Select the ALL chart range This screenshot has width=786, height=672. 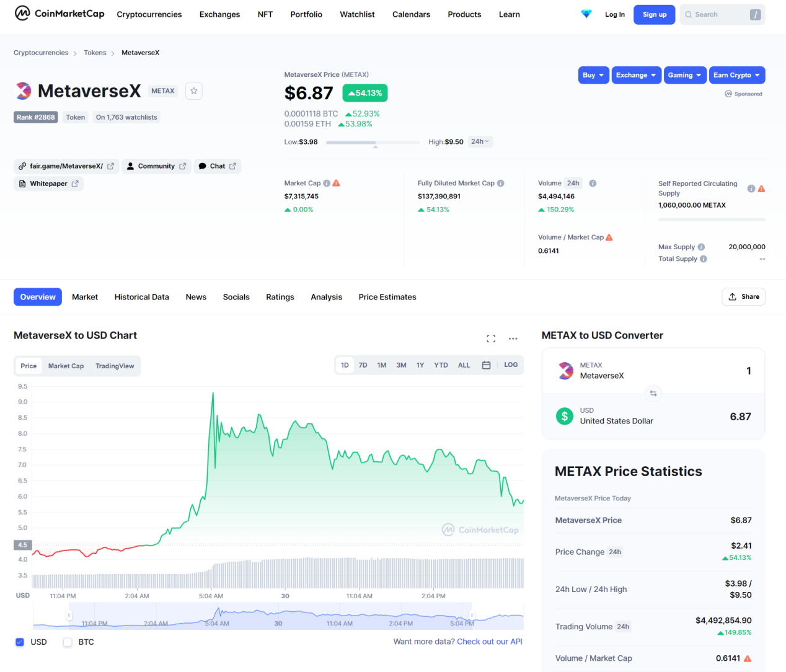point(464,365)
